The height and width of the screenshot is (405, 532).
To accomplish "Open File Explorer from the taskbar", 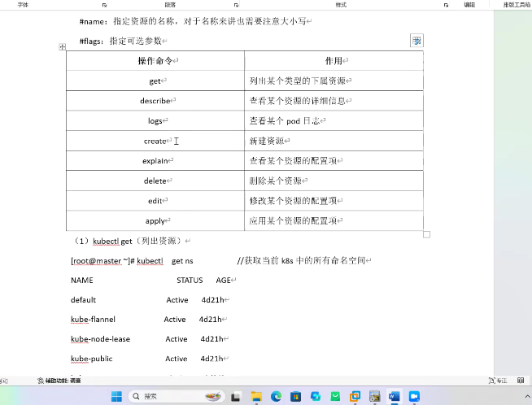I will 256,396.
